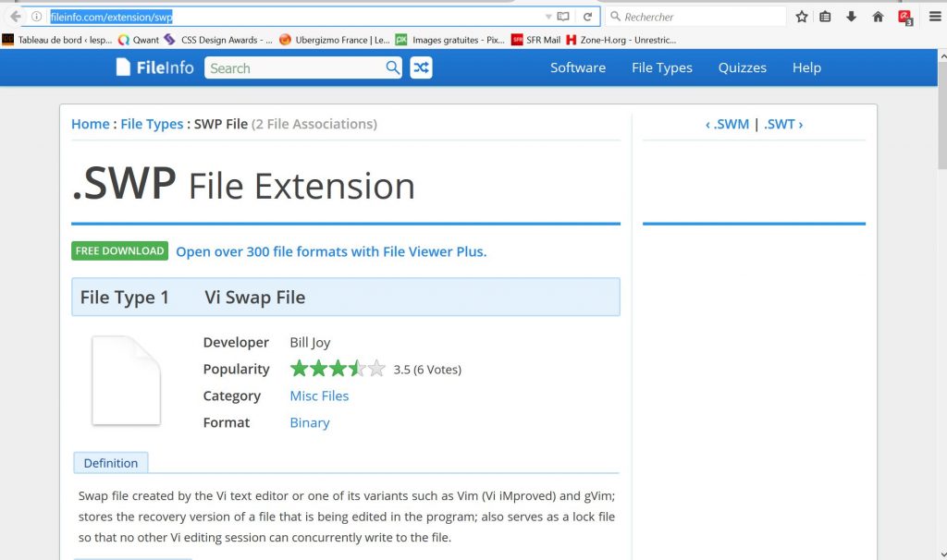The height and width of the screenshot is (560, 947).
Task: Toggle reader view icon in address bar
Action: 563,17
